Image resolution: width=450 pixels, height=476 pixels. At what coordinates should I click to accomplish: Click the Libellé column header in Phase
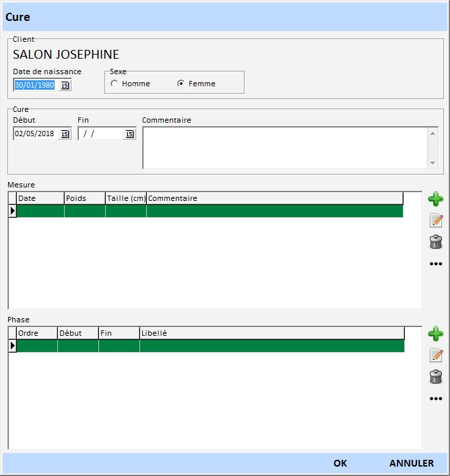[271, 333]
